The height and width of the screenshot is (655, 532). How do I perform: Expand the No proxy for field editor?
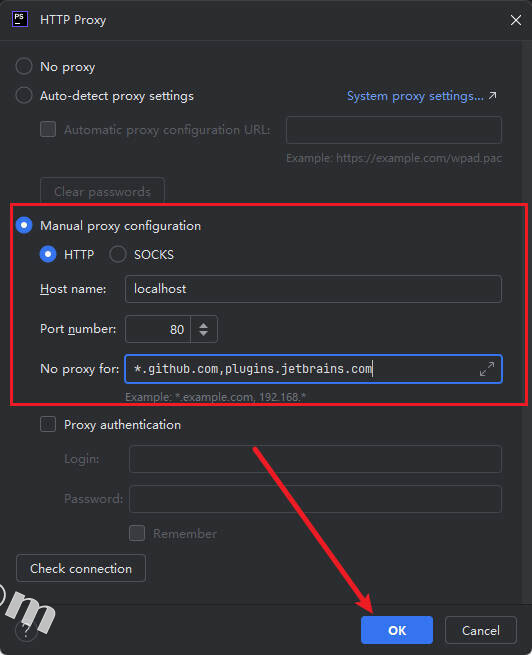click(x=487, y=369)
